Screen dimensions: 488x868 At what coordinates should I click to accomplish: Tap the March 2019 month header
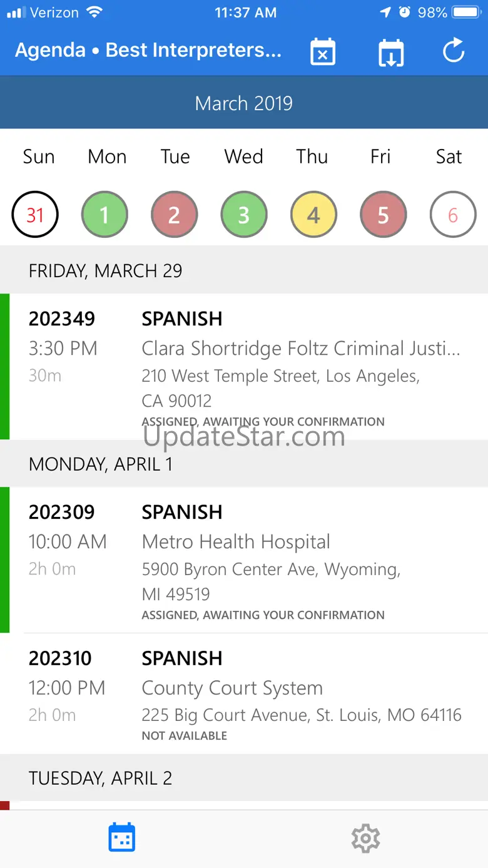(x=244, y=103)
